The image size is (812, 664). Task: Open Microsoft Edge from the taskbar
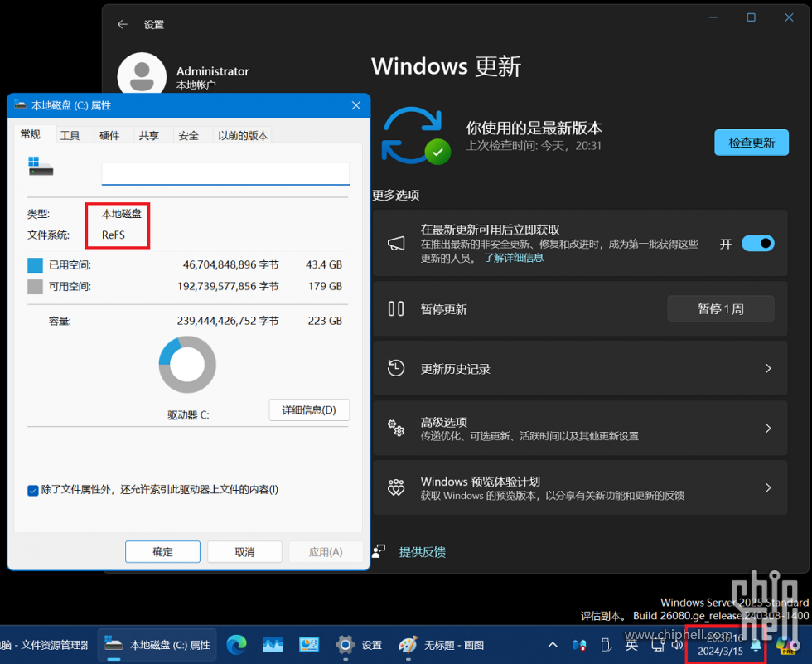[x=237, y=645]
